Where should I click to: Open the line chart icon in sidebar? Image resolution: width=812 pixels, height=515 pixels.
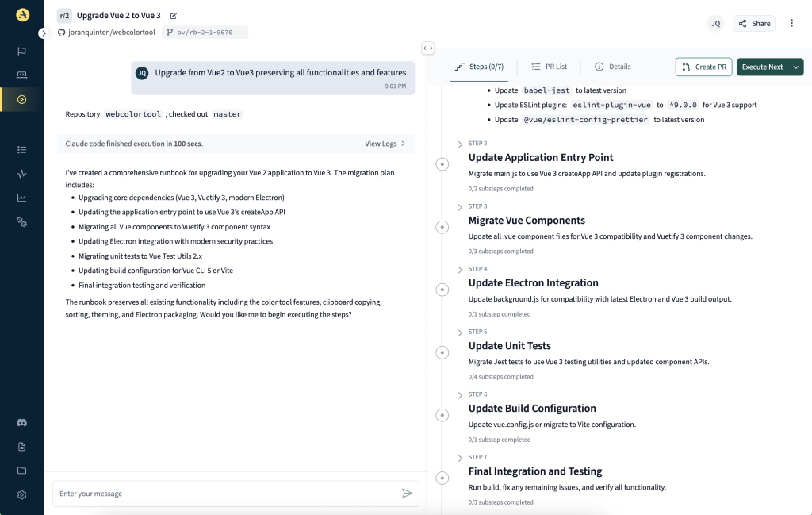21,198
